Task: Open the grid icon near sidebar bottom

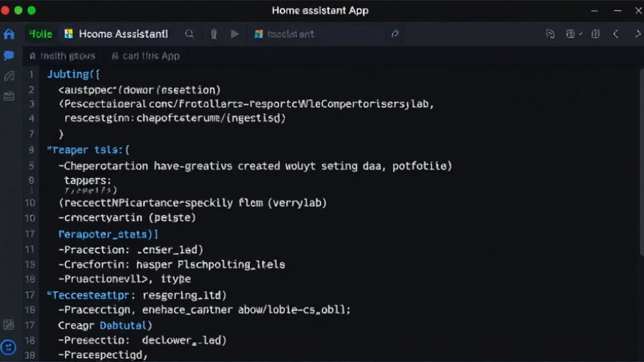Action: [x=9, y=325]
